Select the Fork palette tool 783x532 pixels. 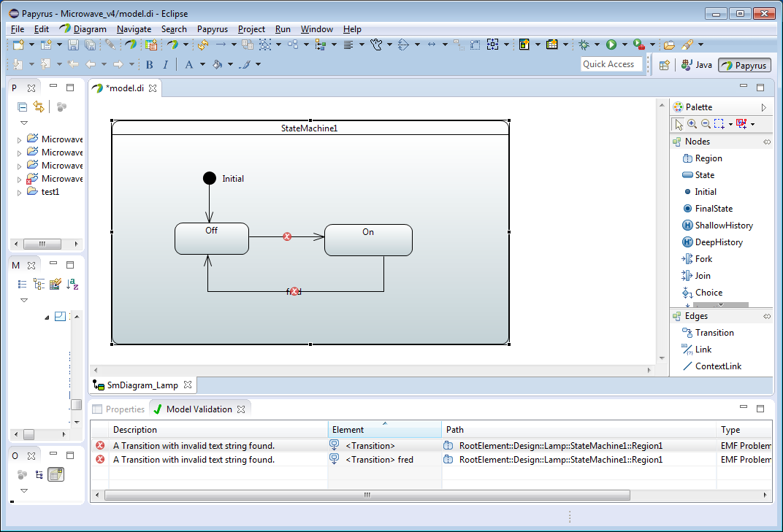click(x=697, y=259)
